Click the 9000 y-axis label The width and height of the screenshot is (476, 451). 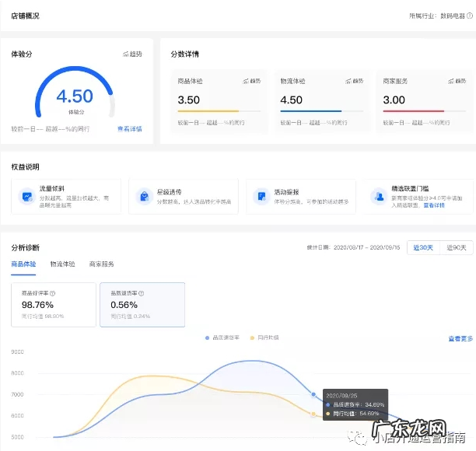point(17,351)
